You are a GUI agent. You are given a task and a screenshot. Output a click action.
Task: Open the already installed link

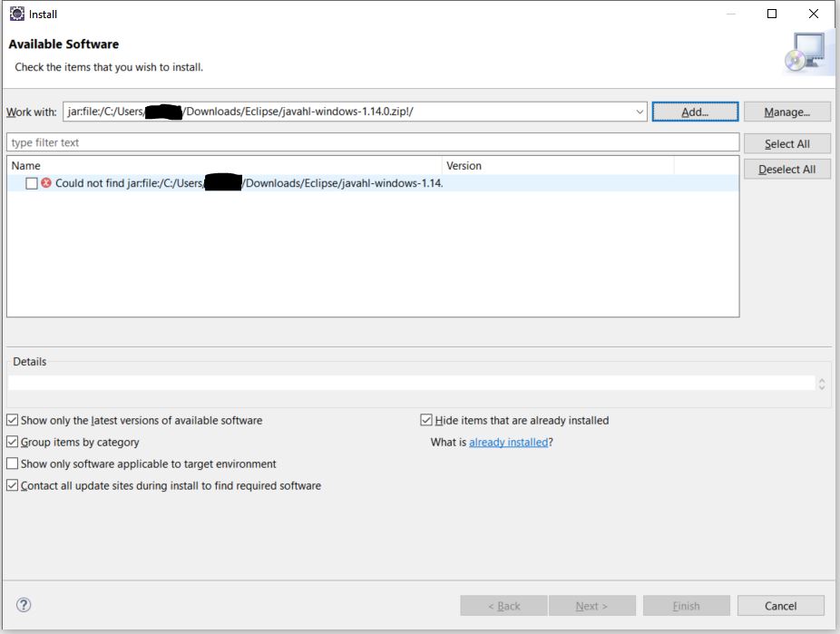508,443
